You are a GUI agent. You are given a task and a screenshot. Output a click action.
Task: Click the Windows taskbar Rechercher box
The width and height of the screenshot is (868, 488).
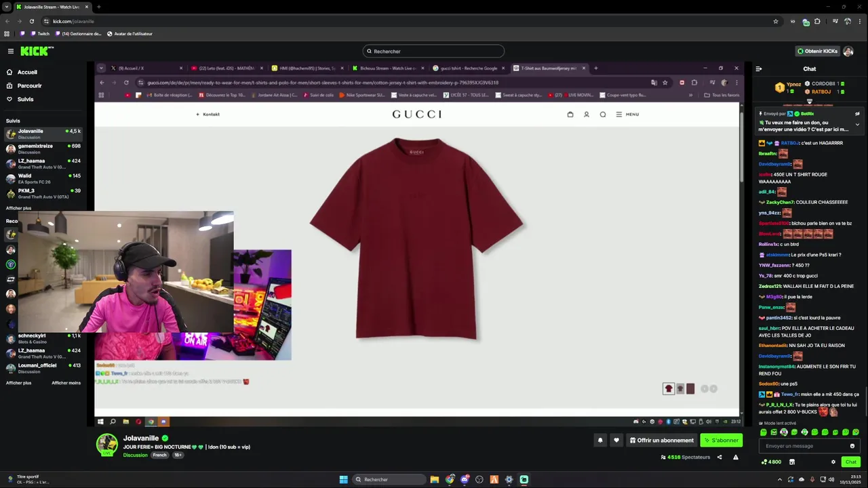(389, 479)
